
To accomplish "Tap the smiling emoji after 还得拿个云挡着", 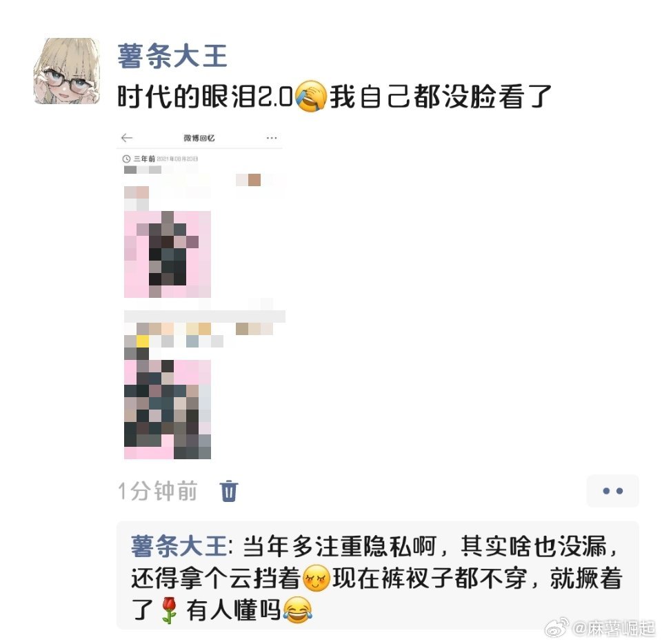I will click(315, 578).
